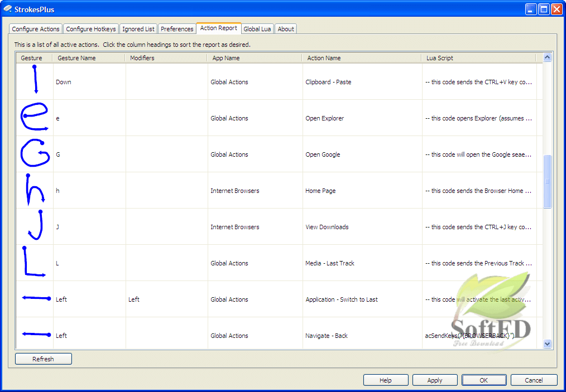Click the Refresh button
This screenshot has width=566, height=392.
[44, 359]
